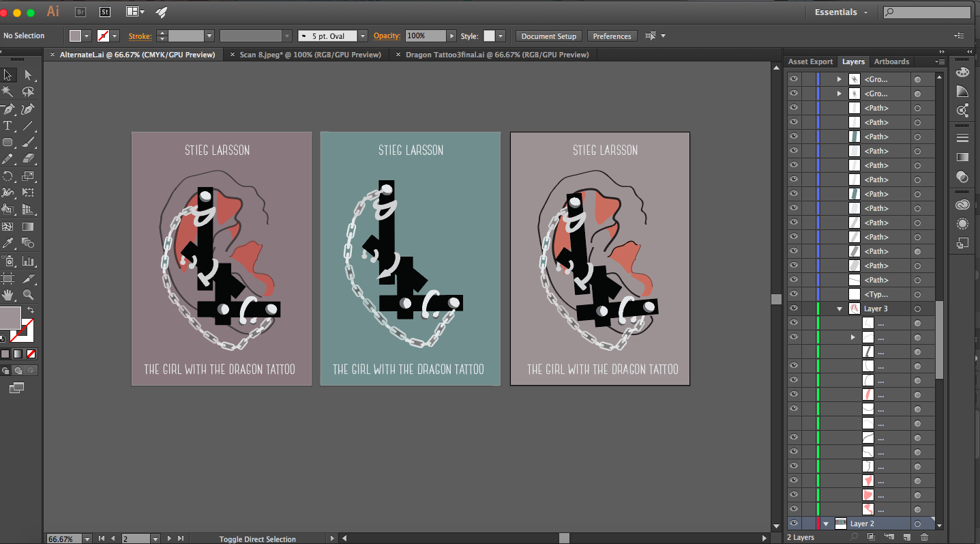
Task: Select the Hand tool
Action: 8,295
